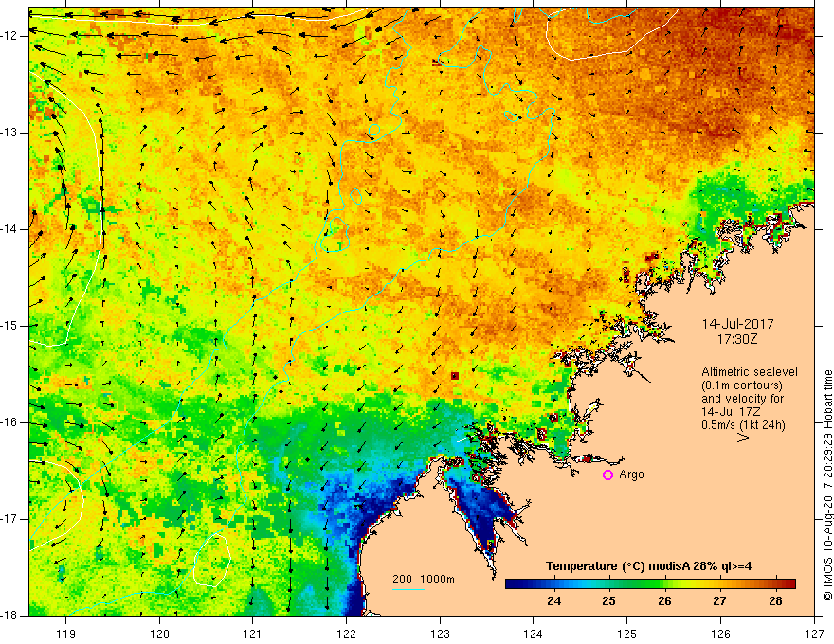Click the magenta Argo float marker
The height and width of the screenshot is (644, 834).
click(607, 475)
